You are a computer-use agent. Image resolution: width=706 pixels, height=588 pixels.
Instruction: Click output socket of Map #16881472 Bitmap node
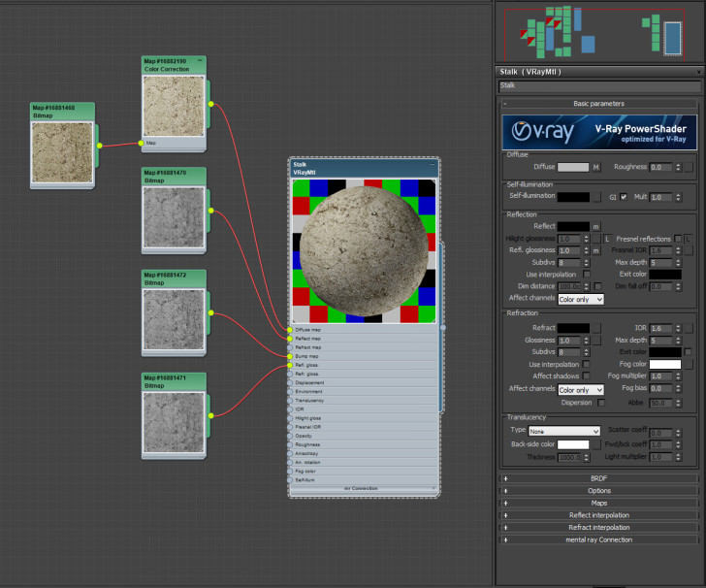[x=210, y=312]
